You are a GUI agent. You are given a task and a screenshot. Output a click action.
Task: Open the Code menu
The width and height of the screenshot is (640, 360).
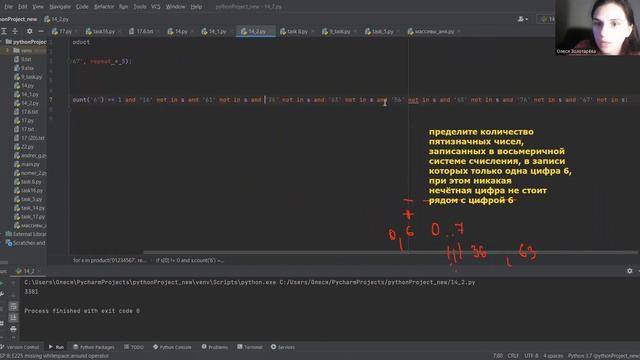(x=82, y=7)
